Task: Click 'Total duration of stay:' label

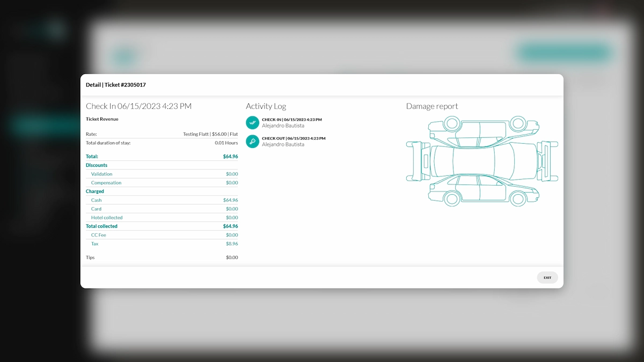Action: click(x=108, y=143)
